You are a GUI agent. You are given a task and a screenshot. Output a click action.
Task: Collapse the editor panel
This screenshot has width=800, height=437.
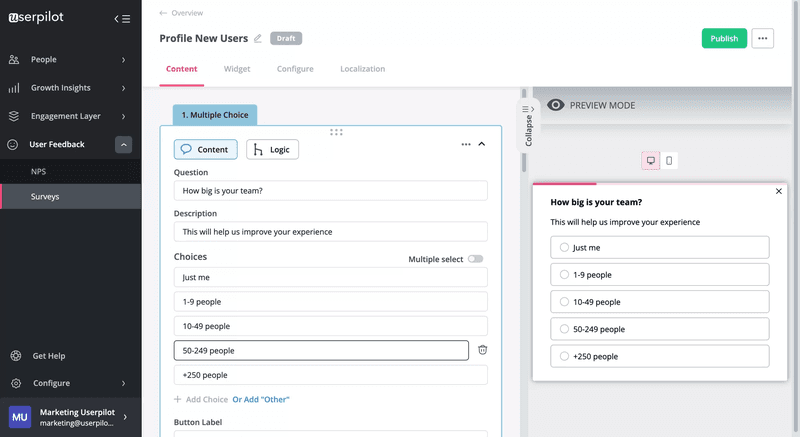pyautogui.click(x=528, y=125)
